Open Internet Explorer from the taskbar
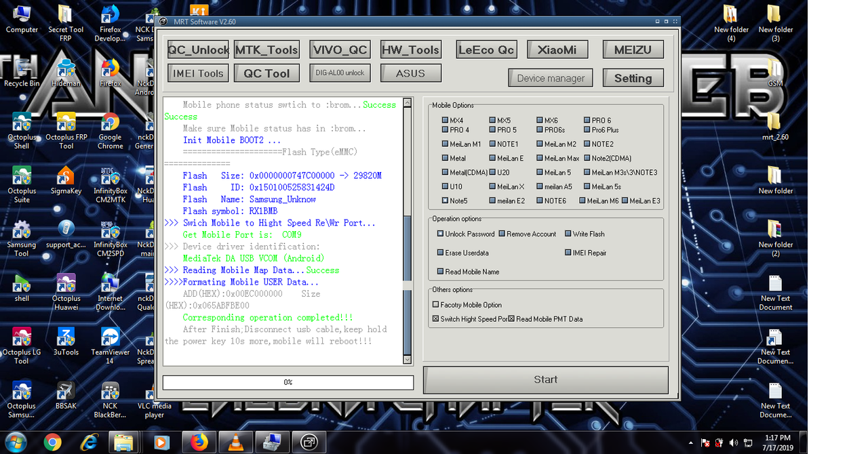This screenshot has height=454, width=868. pos(89,442)
